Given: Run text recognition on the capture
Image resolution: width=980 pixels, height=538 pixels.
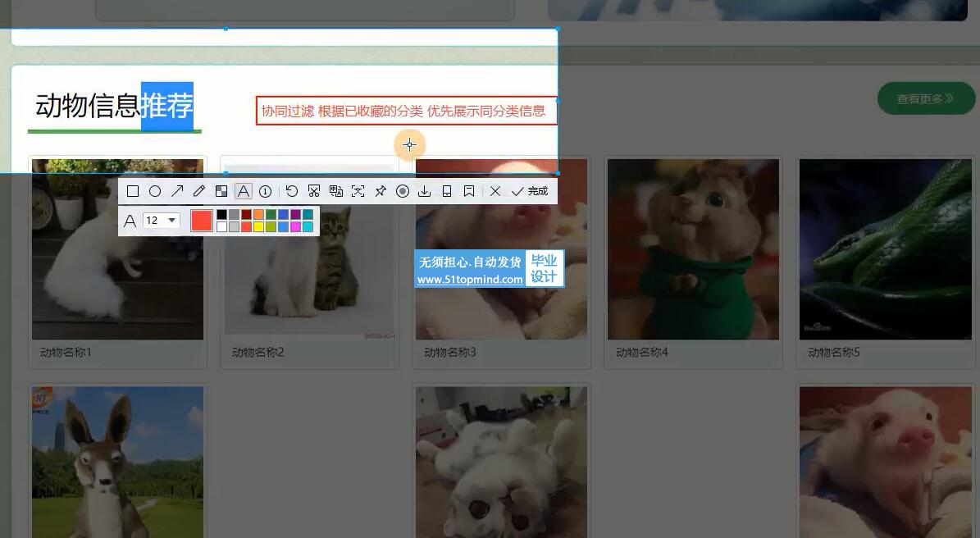Looking at the screenshot, I should [x=358, y=191].
